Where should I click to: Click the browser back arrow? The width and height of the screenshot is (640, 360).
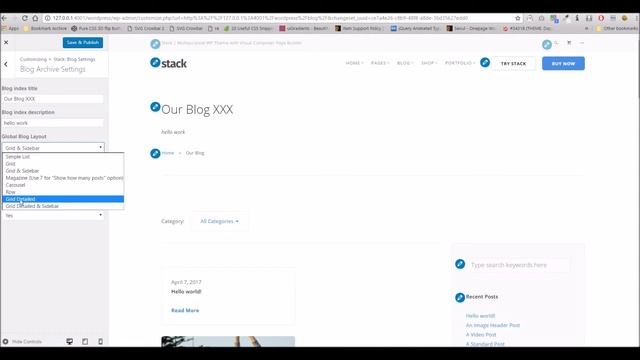[4, 18]
